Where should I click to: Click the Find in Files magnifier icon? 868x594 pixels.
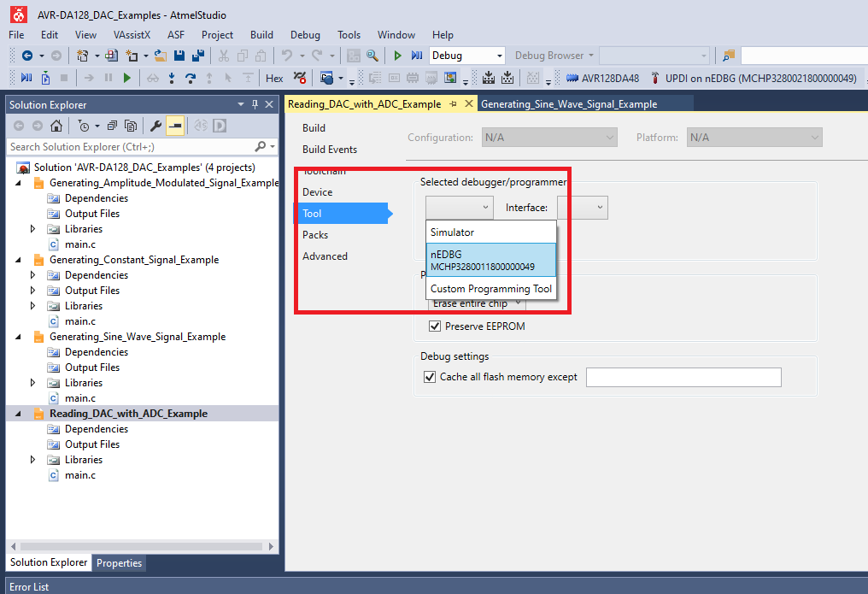[x=372, y=56]
